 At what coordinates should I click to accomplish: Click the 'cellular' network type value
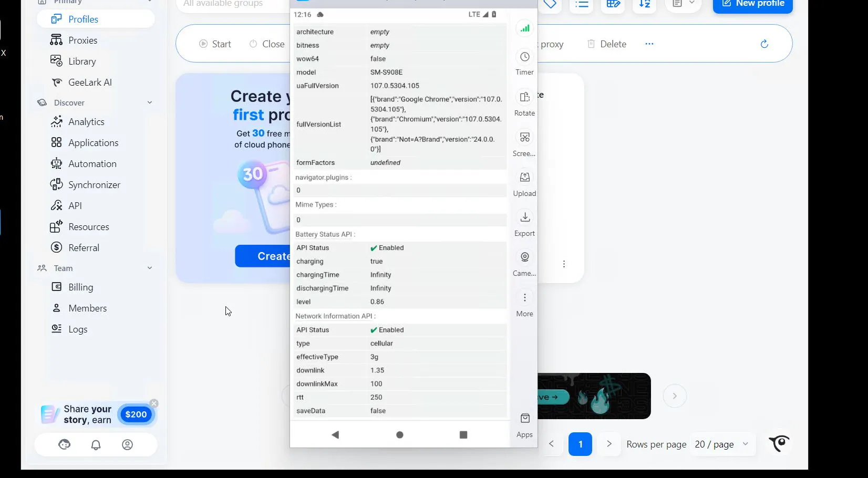coord(381,344)
